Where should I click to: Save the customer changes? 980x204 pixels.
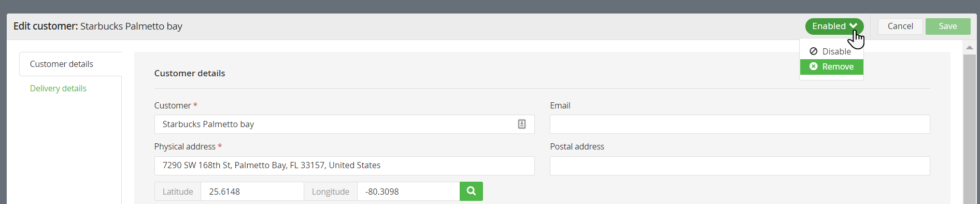tap(948, 26)
